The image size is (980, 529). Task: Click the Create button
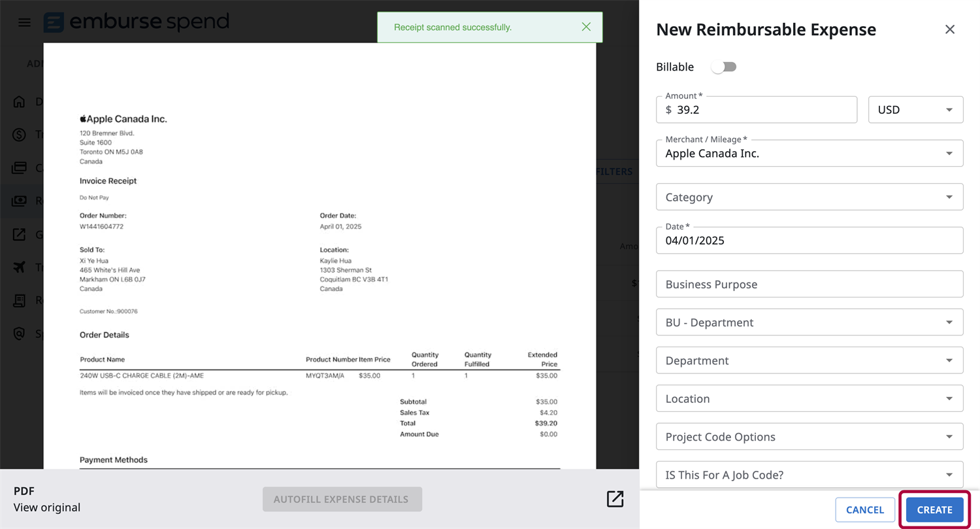coord(934,509)
